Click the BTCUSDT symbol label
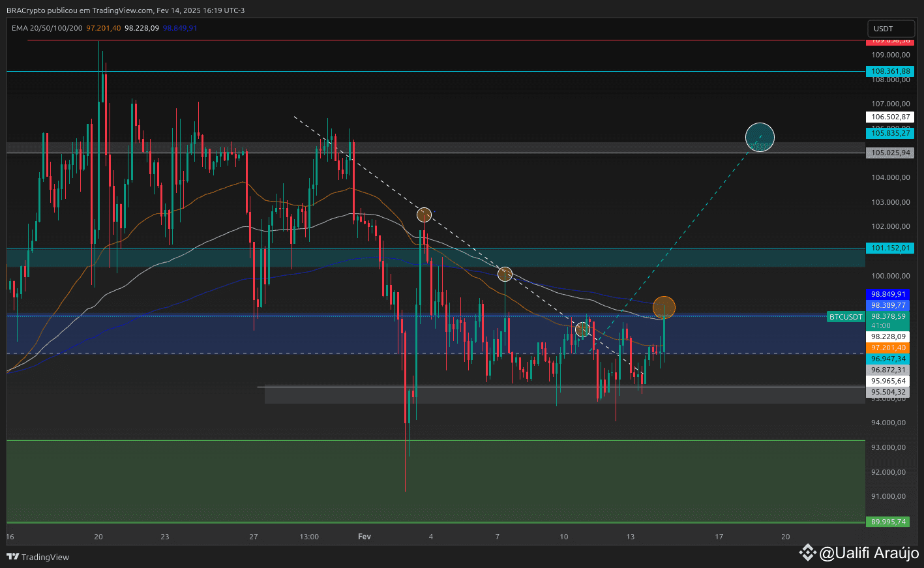Screen dimensions: 924x568 (x=846, y=317)
